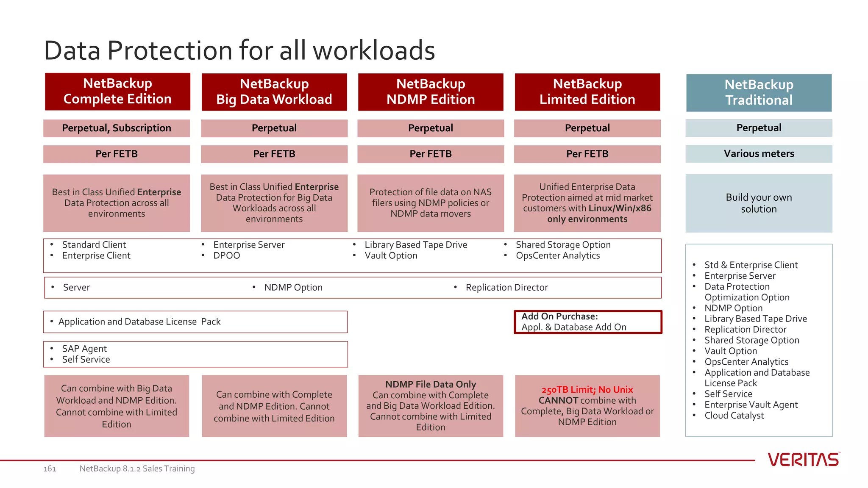Select 'Per FETB' under Big Data Workload
The height and width of the screenshot is (488, 868).
point(274,154)
